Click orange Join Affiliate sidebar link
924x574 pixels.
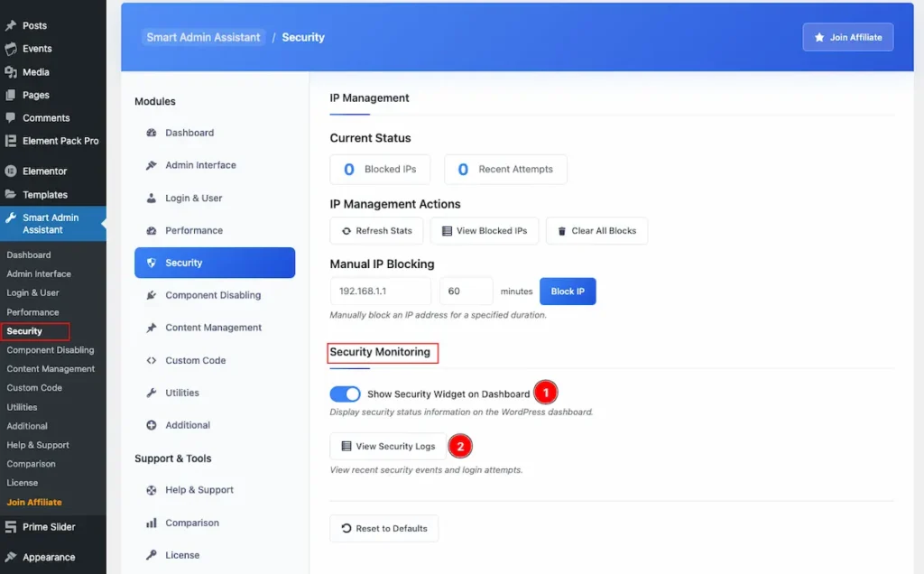(x=34, y=502)
